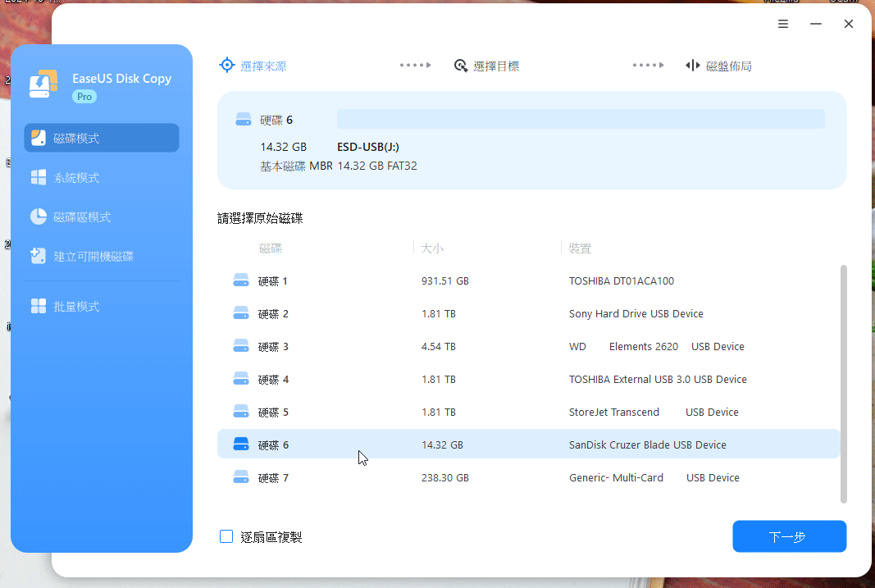Open the hamburger menu in title bar
This screenshot has height=588, width=875.
tap(783, 24)
